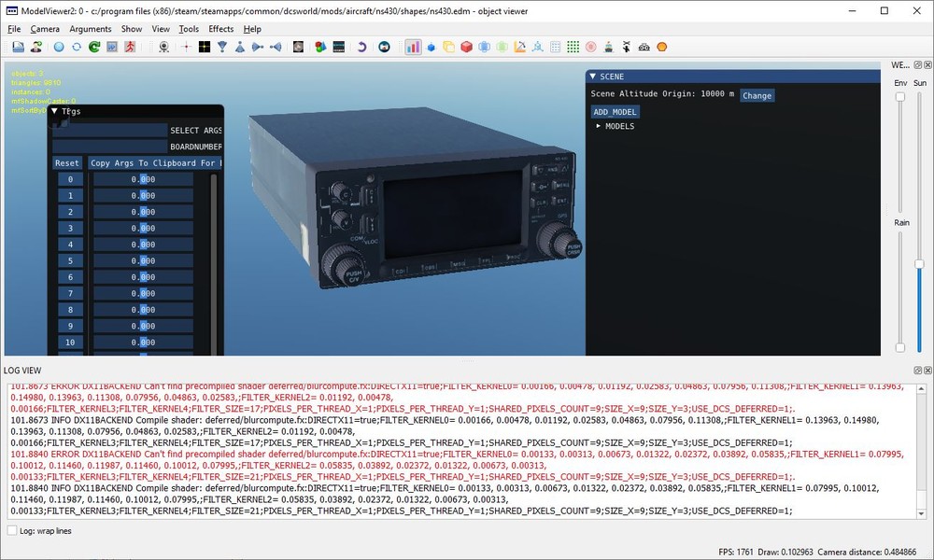Click the red running figure icon
Screen dimensions: 934x560
(130, 47)
